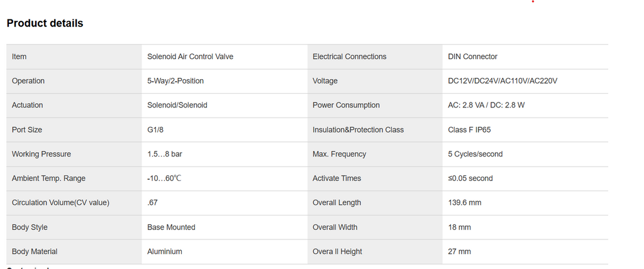Select the AC: 2.8 VA / DC: 2.8 W value
The height and width of the screenshot is (269, 644).
pyautogui.click(x=486, y=105)
